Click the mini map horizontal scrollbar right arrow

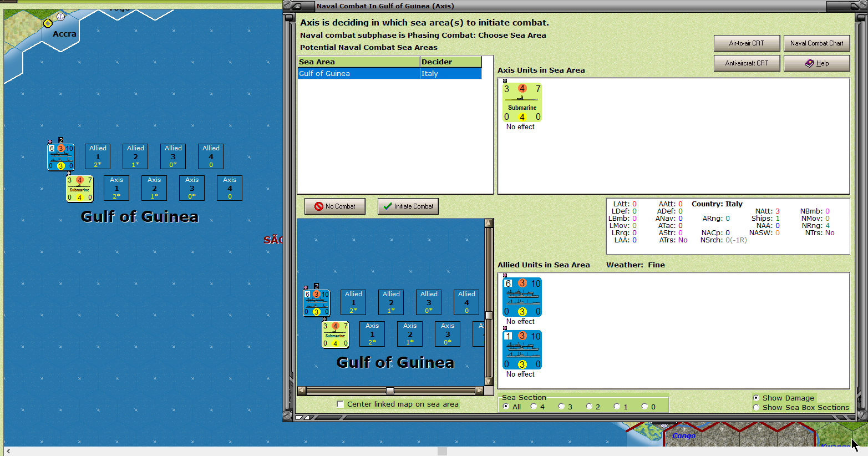coord(480,391)
